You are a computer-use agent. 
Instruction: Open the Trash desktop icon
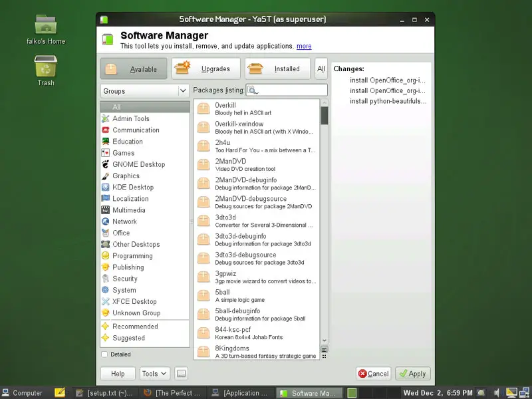click(46, 71)
